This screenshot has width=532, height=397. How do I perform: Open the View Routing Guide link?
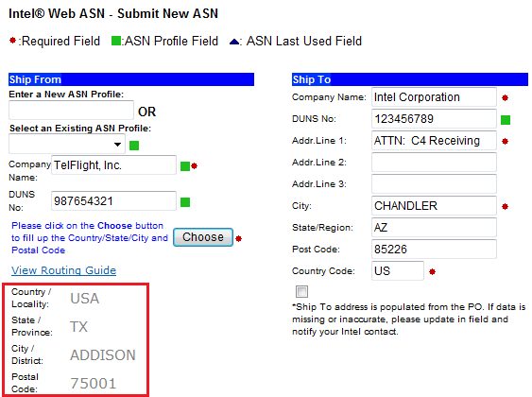64,270
